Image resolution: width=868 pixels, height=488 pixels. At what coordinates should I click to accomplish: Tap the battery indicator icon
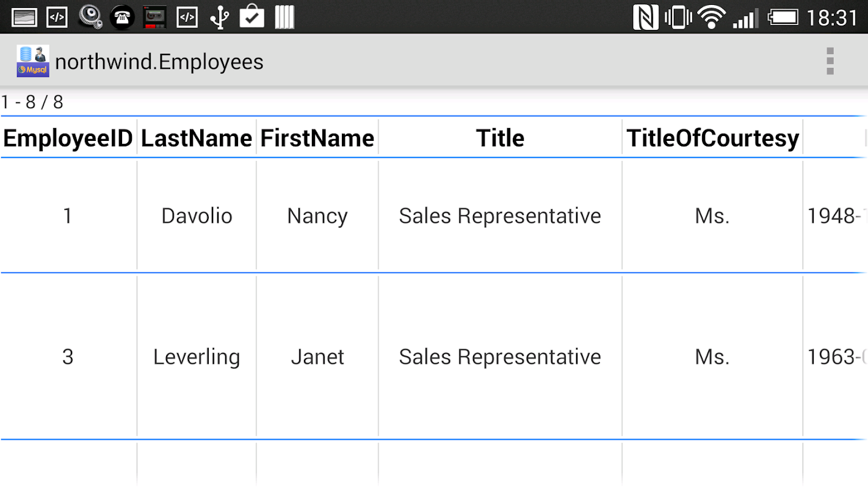coord(783,17)
